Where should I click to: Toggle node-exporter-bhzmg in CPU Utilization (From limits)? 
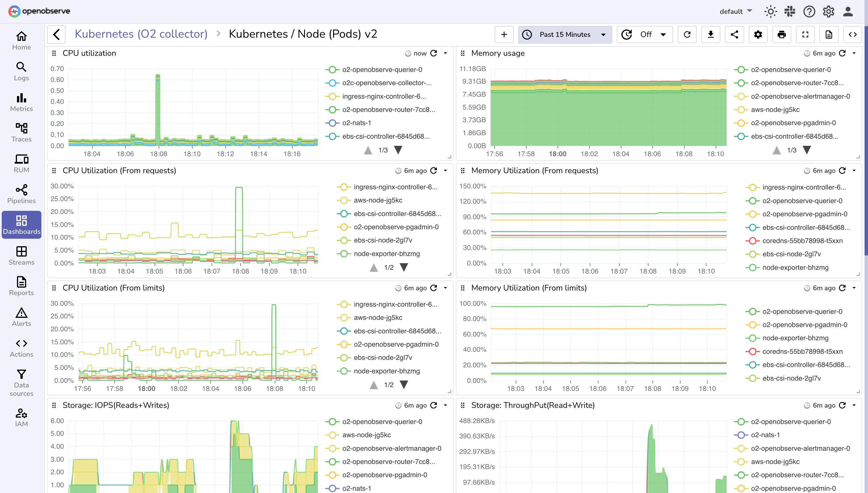[x=386, y=371]
